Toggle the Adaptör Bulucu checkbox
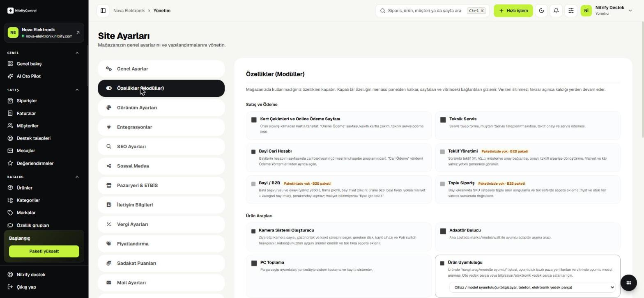644x298 pixels. click(443, 231)
